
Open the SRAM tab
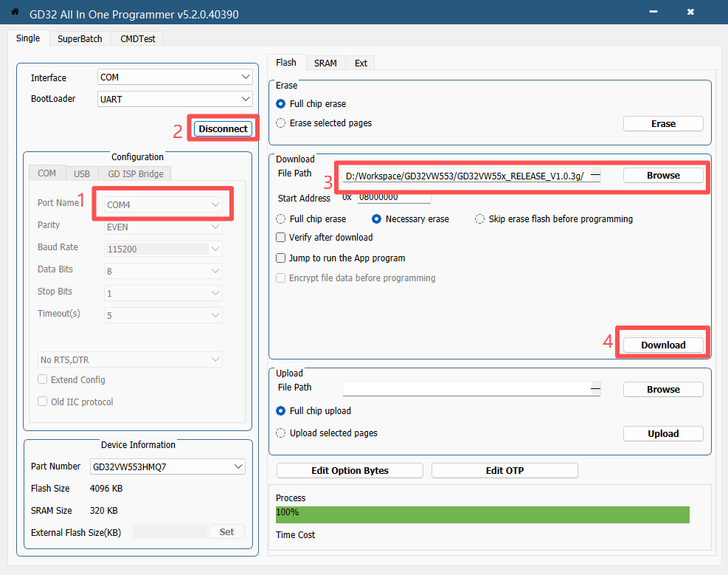(x=325, y=63)
